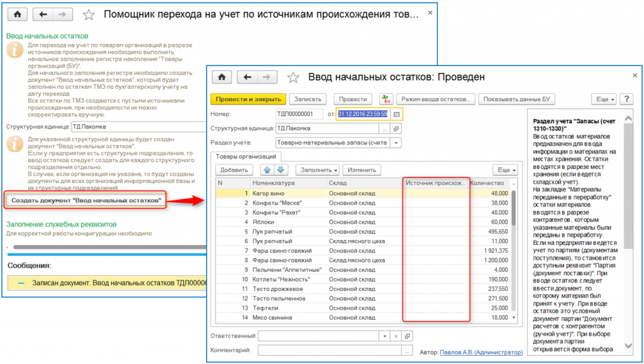
Task: Click the home icon in the Ввод начальных остатков window
Action: point(221,77)
